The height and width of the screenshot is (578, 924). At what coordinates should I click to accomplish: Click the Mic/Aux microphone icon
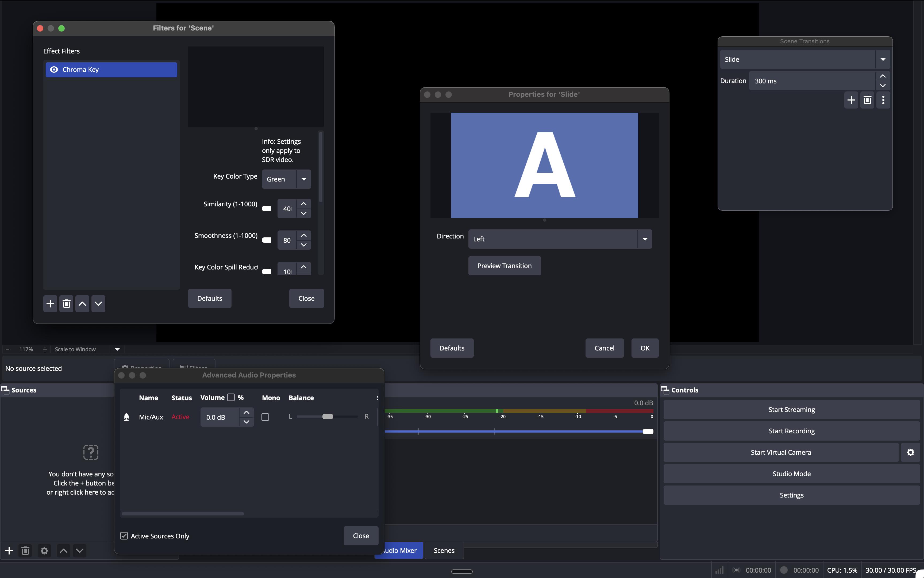(x=126, y=417)
